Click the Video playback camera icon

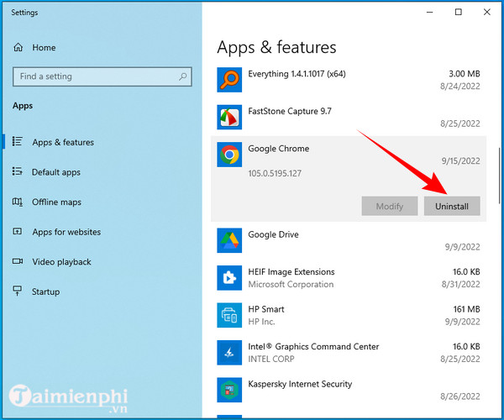click(18, 261)
